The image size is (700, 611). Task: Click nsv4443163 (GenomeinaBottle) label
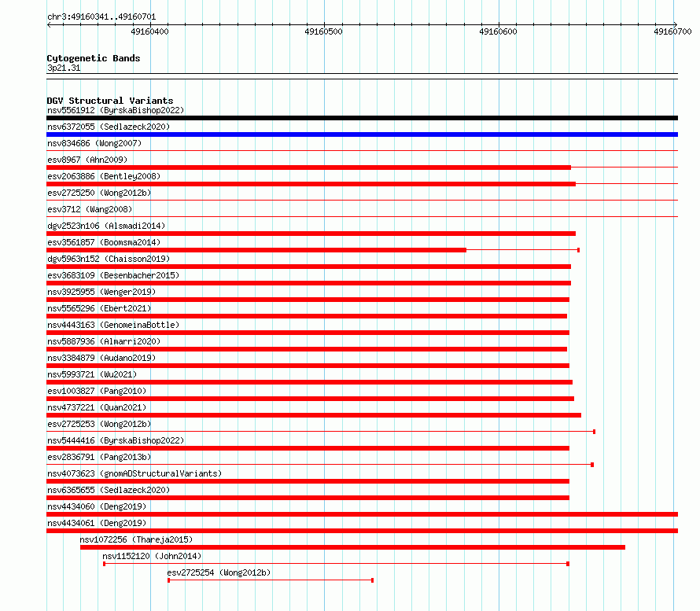pos(113,325)
